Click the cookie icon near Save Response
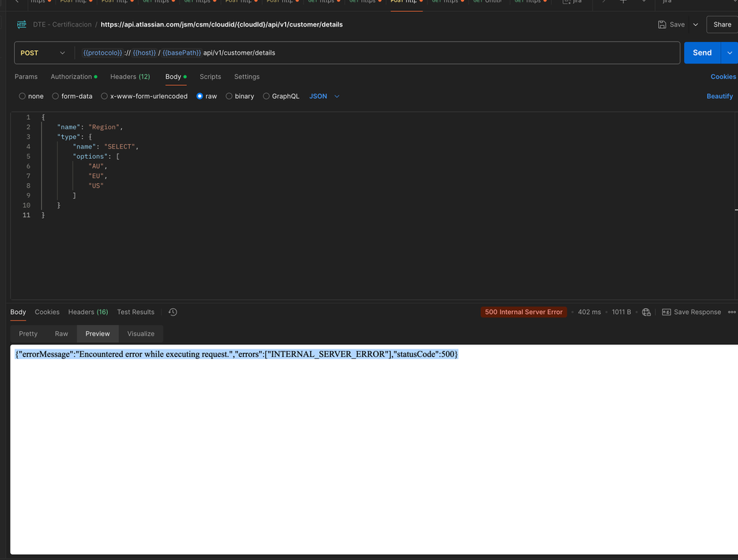738x560 pixels. coord(667,312)
